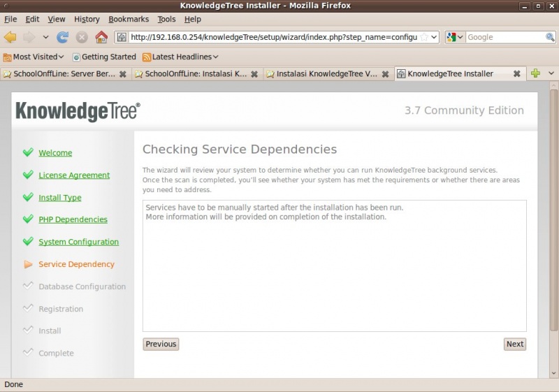
Task: Open a new tab with the plus icon
Action: [x=535, y=73]
